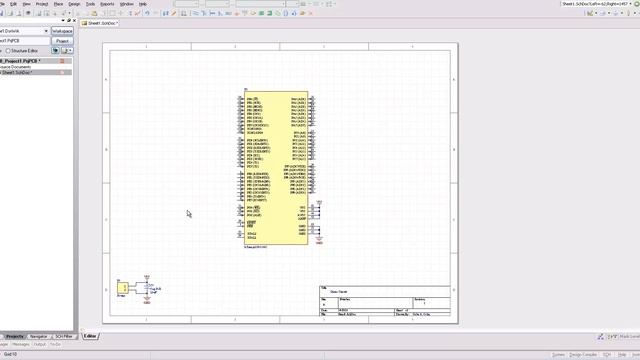Open the first font/filter combo box in toolbar
This screenshot has height=360, width=640.
tap(186, 4)
